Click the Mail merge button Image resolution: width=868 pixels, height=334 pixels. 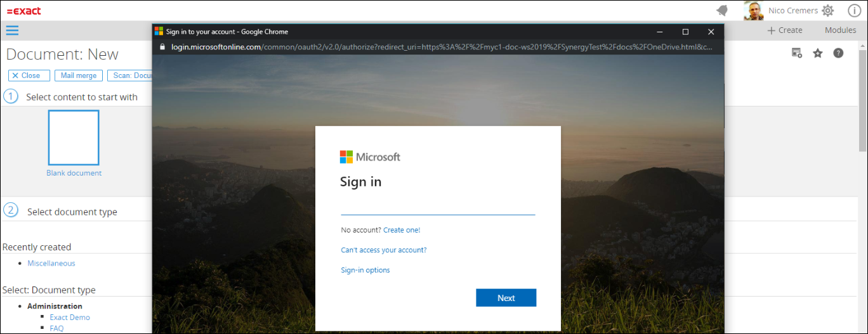coord(79,75)
